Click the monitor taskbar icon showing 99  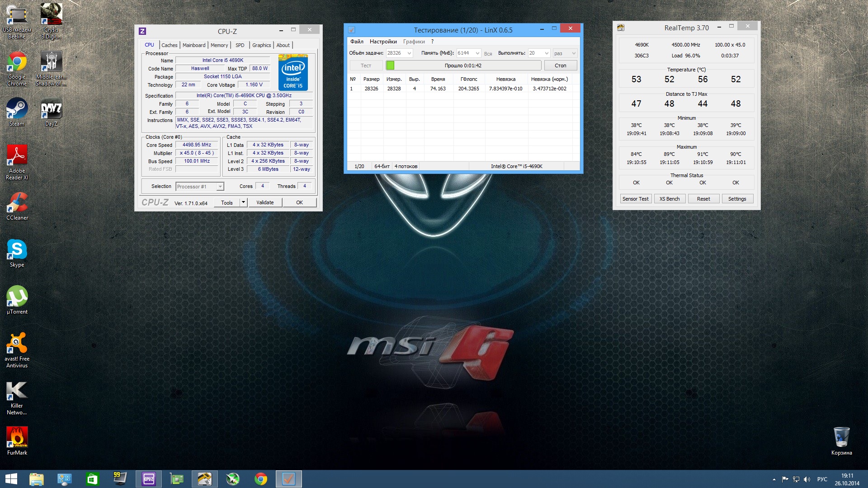point(121,479)
